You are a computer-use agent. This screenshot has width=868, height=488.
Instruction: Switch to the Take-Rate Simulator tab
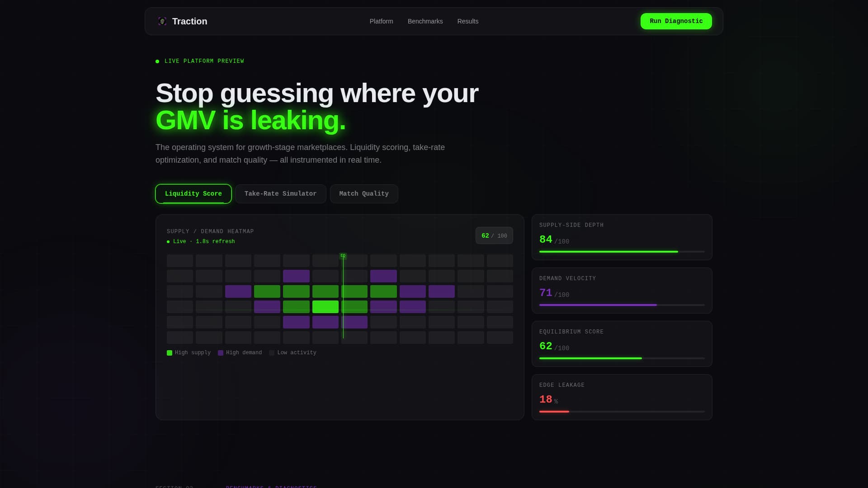click(280, 194)
